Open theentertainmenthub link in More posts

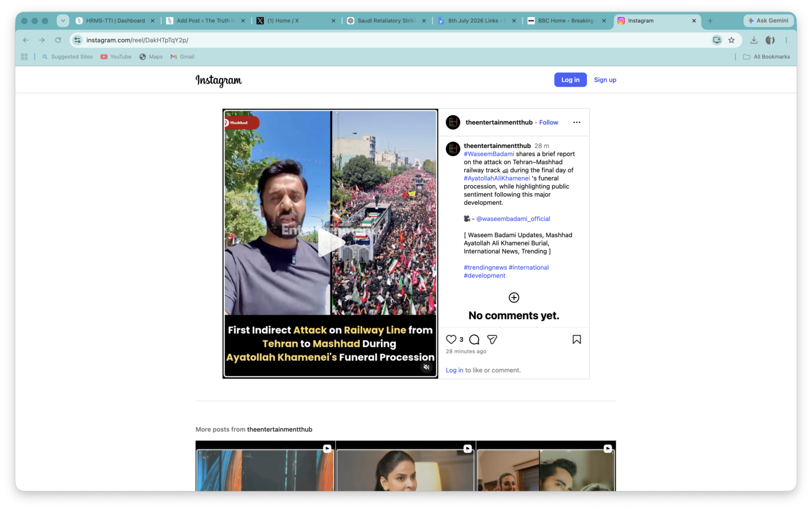pyautogui.click(x=280, y=430)
